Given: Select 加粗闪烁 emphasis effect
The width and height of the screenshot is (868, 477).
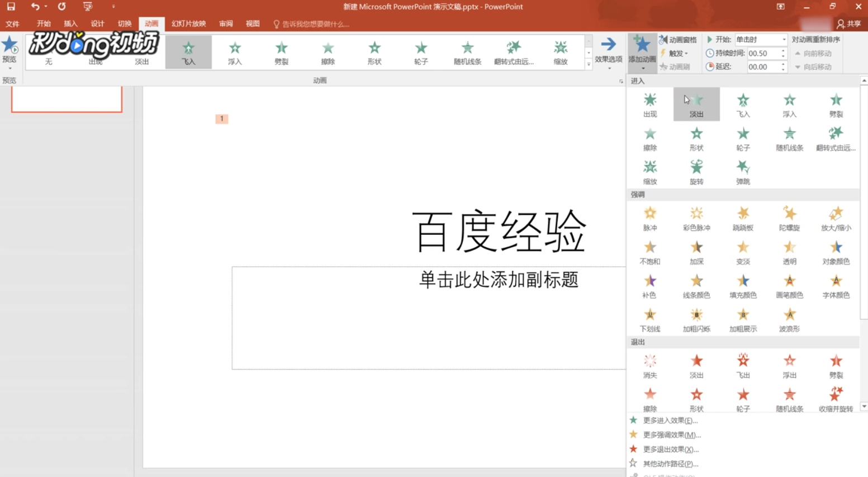Looking at the screenshot, I should coord(696,320).
